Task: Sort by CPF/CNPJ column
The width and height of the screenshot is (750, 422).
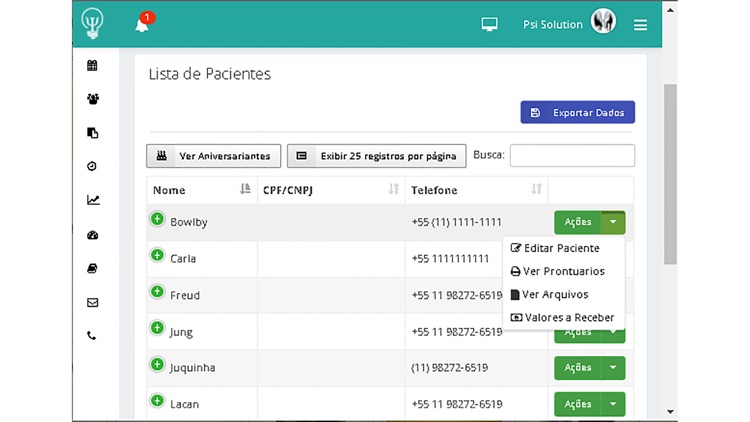Action: pos(331,190)
